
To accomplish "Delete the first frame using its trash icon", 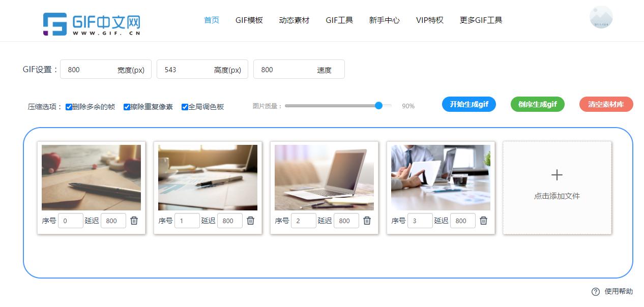I will pyautogui.click(x=134, y=221).
